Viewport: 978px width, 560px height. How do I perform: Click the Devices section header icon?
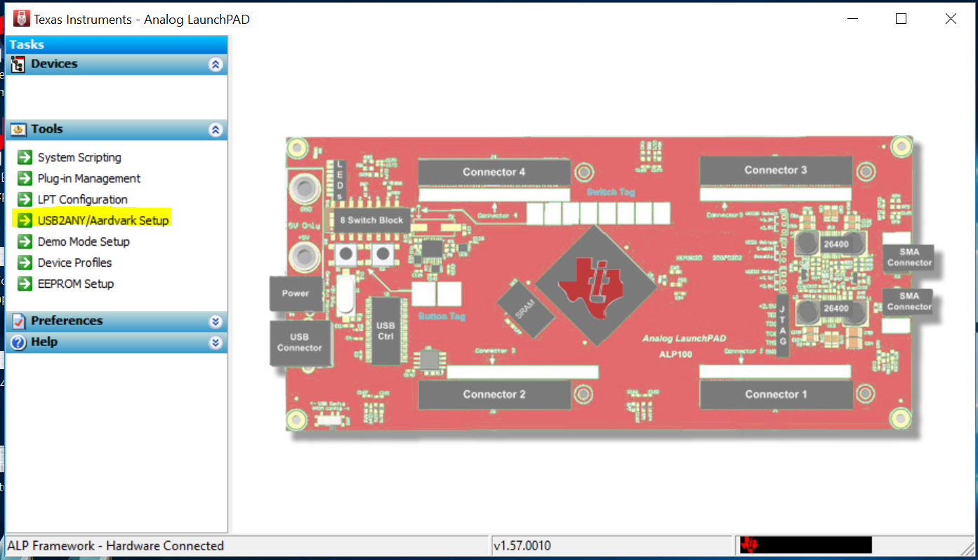point(18,64)
